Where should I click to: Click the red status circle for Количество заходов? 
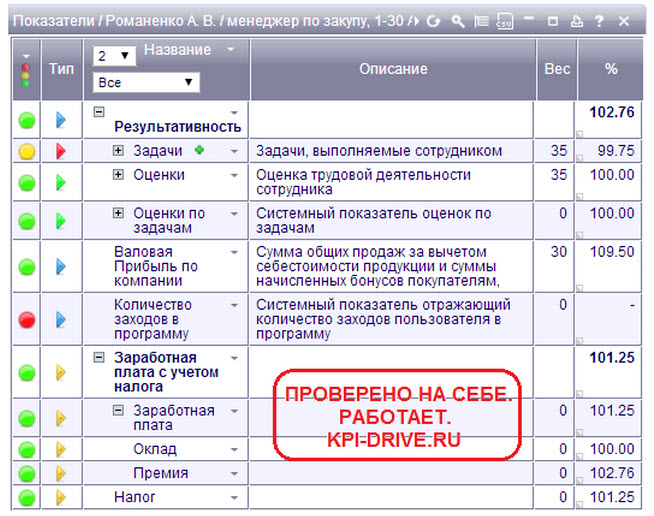tap(27, 320)
